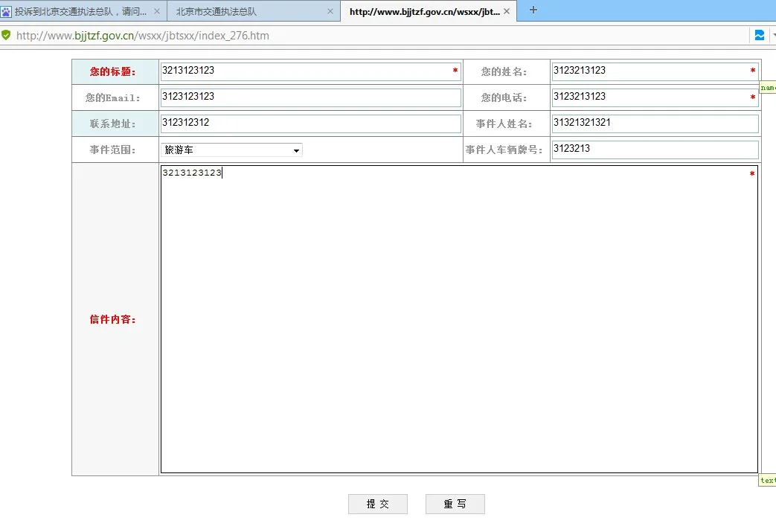
Task: Expand the address bar dropdown arrow
Action: pos(772,35)
